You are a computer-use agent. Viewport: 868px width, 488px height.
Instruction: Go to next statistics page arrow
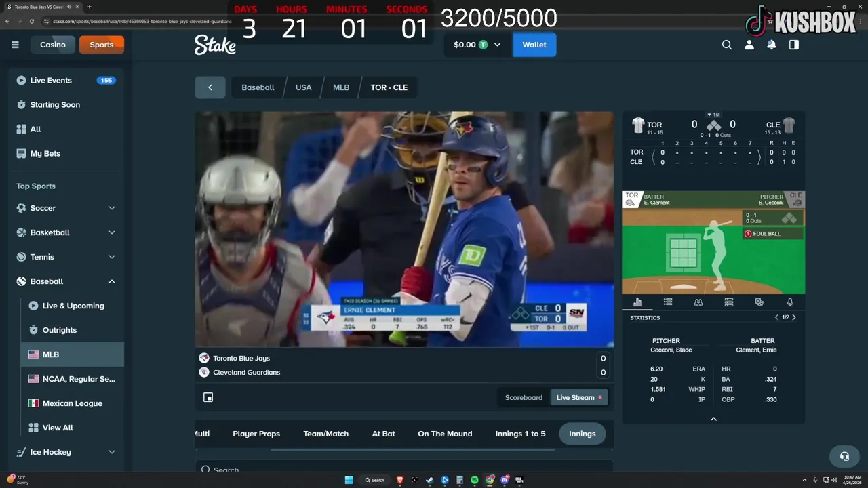coord(794,317)
